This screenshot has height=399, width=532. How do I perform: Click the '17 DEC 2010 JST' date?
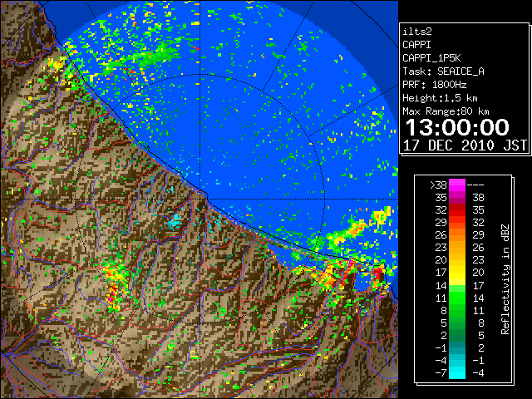pos(465,145)
